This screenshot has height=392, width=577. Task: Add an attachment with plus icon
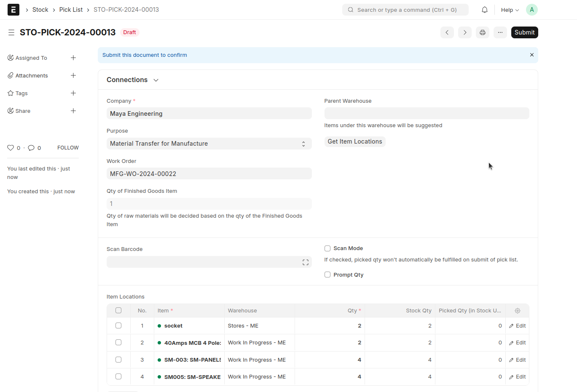[x=73, y=75]
